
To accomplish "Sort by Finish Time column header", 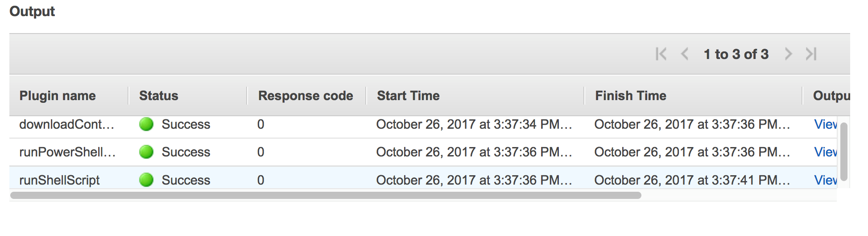I will click(x=631, y=96).
